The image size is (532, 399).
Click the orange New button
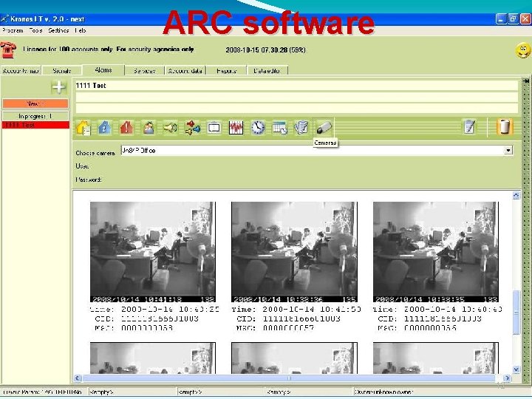point(35,103)
